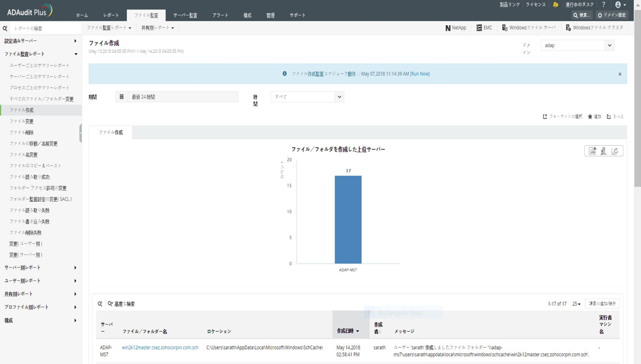Close the scheduler info banner
641x364 pixels.
(x=620, y=74)
